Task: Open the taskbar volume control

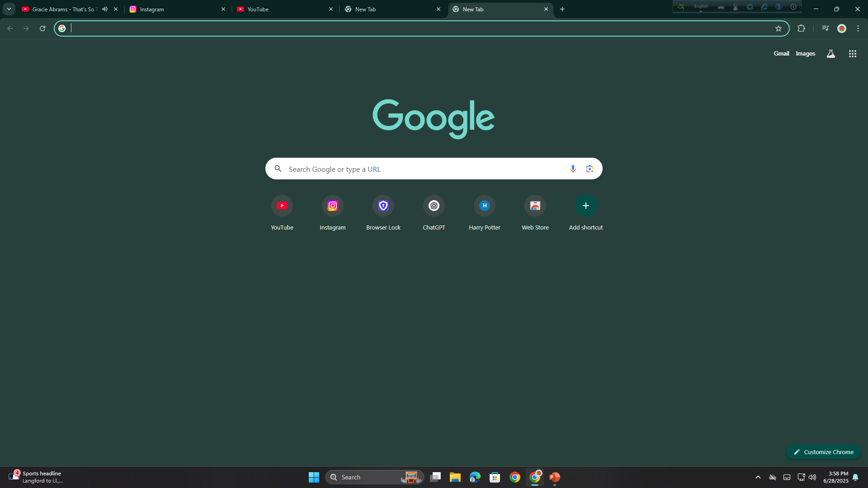Action: tap(812, 477)
